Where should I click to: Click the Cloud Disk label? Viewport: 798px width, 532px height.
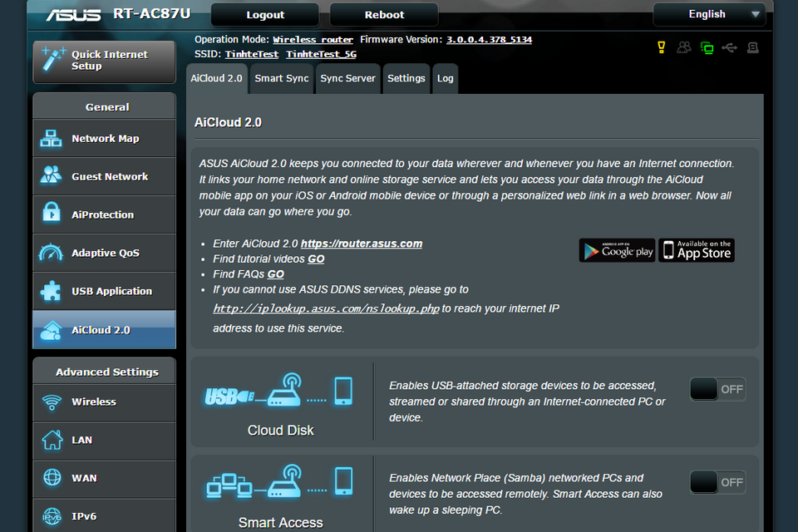[280, 431]
